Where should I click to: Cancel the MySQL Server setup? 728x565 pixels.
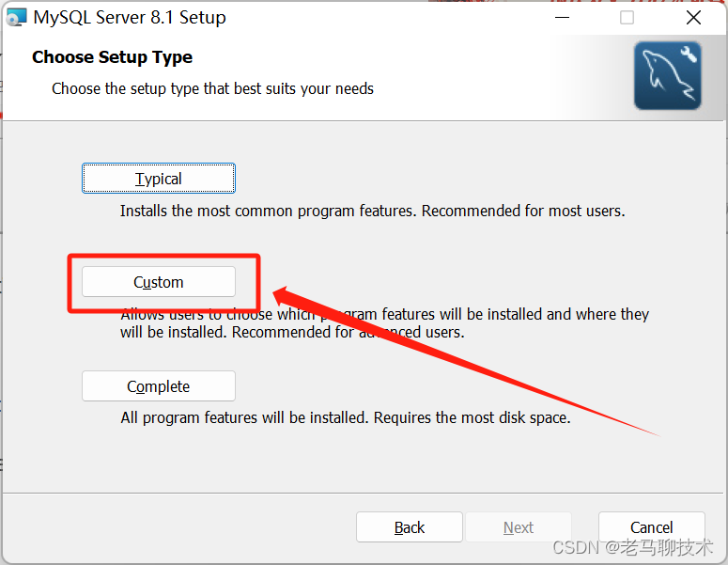(651, 527)
